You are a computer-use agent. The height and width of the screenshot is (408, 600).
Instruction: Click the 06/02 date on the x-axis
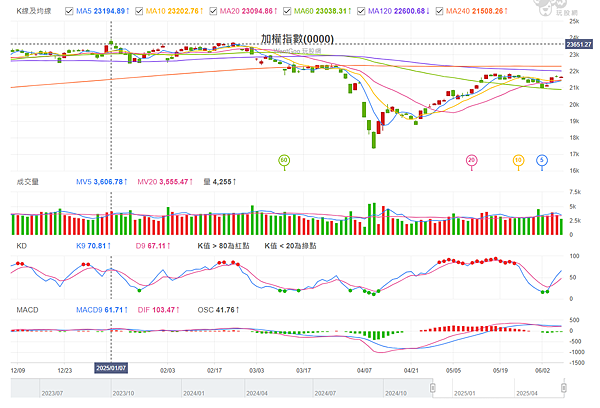point(542,370)
